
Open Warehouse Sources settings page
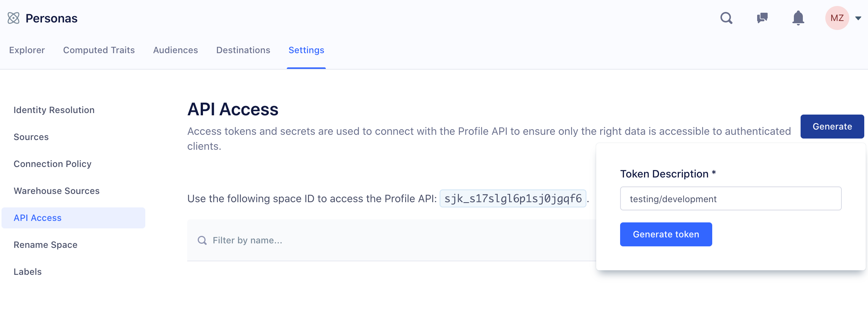point(57,191)
